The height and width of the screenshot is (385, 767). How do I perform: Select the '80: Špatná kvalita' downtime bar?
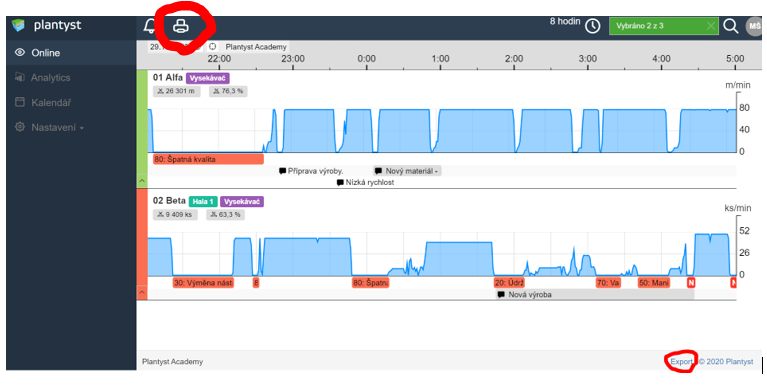click(208, 159)
